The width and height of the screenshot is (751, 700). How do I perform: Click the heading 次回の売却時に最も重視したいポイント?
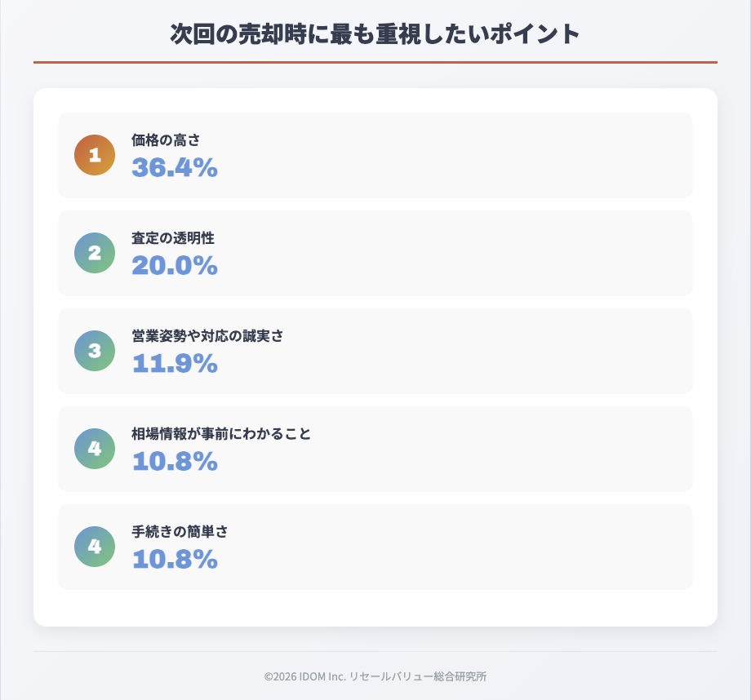[375, 34]
